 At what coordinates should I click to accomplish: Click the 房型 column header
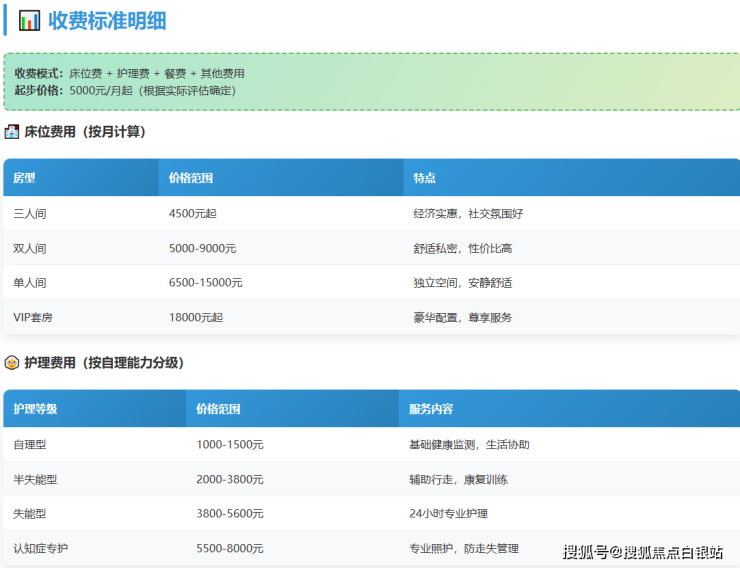(x=24, y=178)
